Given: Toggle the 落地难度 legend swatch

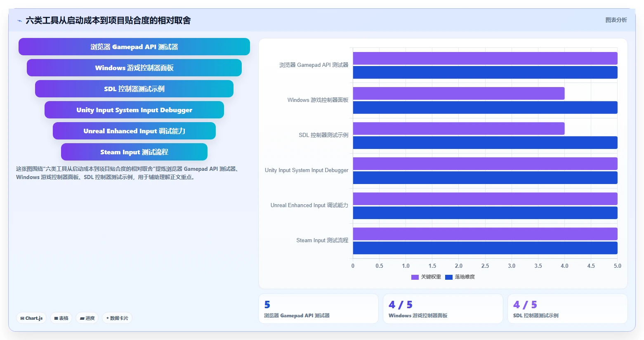Looking at the screenshot, I should click(x=449, y=277).
